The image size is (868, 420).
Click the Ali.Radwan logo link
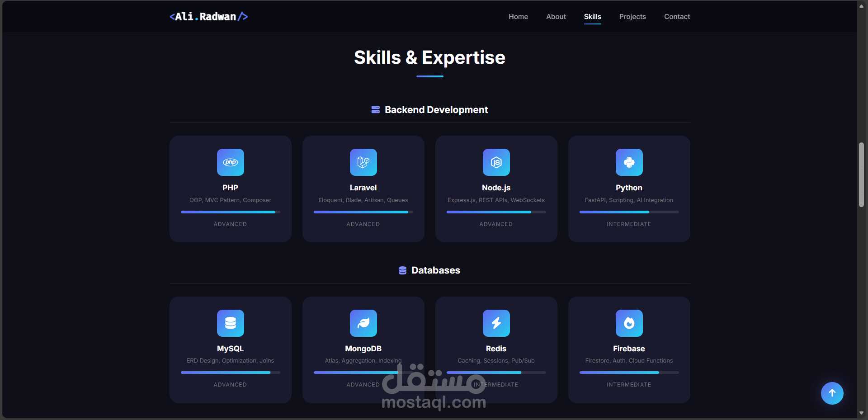click(x=208, y=17)
